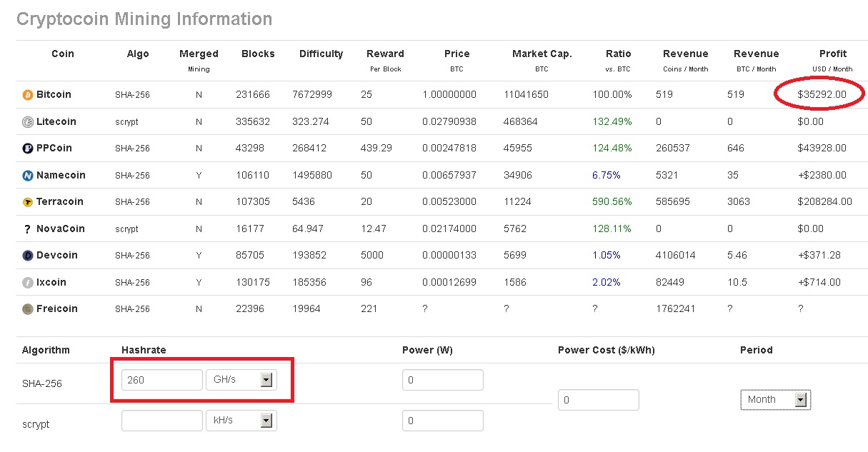The image size is (868, 452).
Task: Click Devcoin reward value 5000
Action: point(372,255)
